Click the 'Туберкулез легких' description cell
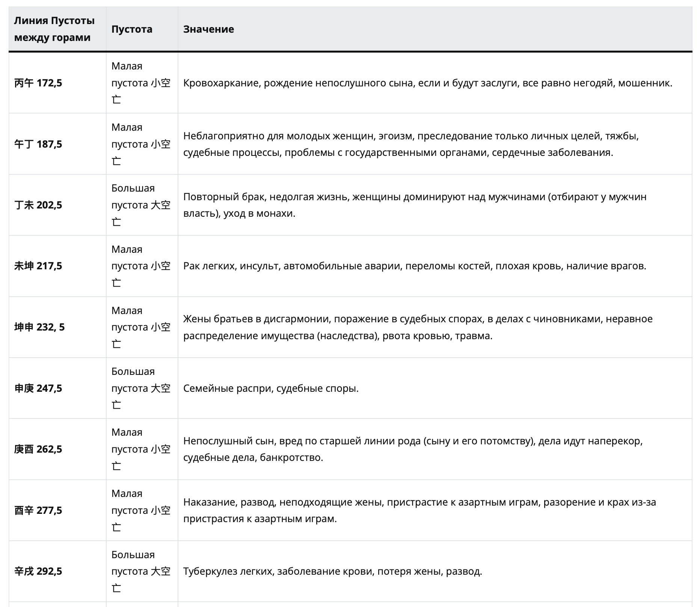This screenshot has height=607, width=700. pyautogui.click(x=332, y=571)
